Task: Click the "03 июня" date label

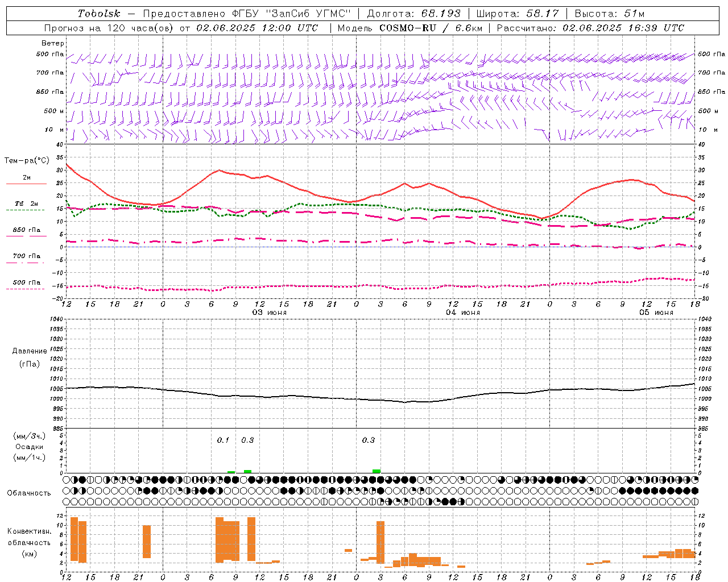Action: [x=270, y=313]
